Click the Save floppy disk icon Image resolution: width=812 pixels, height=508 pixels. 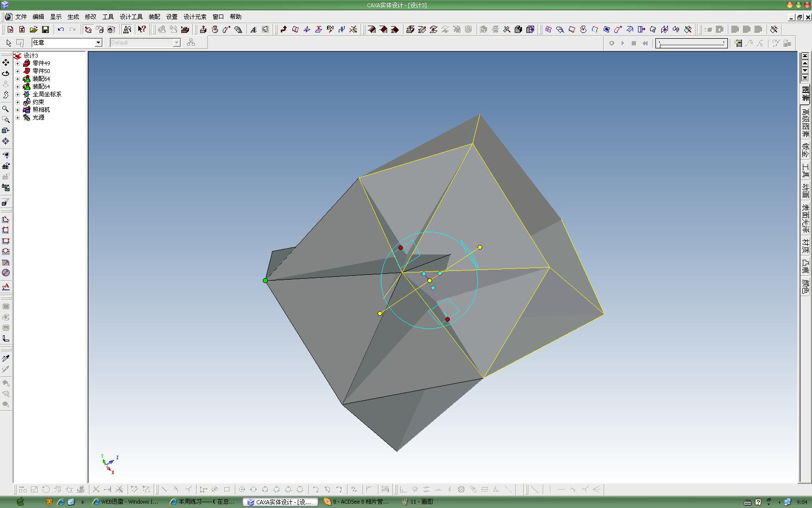[45, 30]
